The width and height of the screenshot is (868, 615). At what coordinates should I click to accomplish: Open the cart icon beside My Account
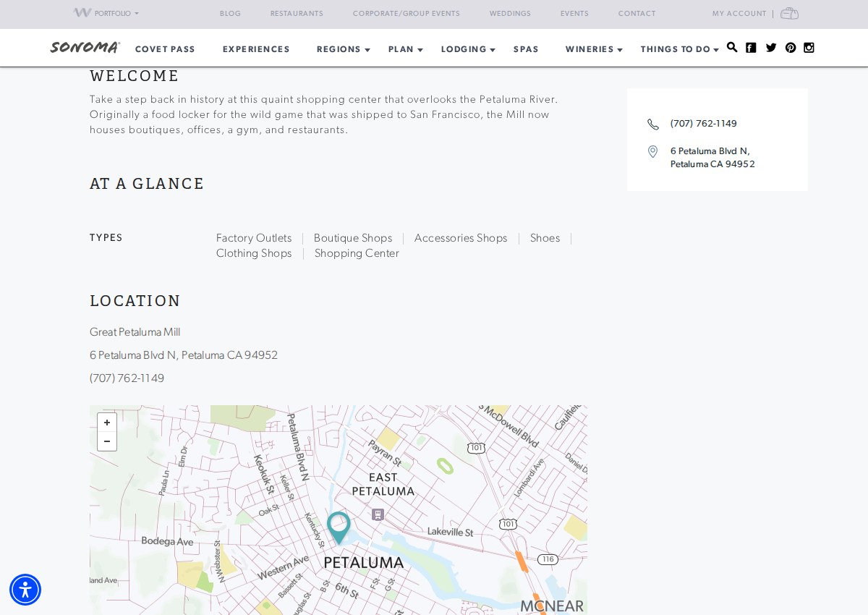tap(789, 13)
